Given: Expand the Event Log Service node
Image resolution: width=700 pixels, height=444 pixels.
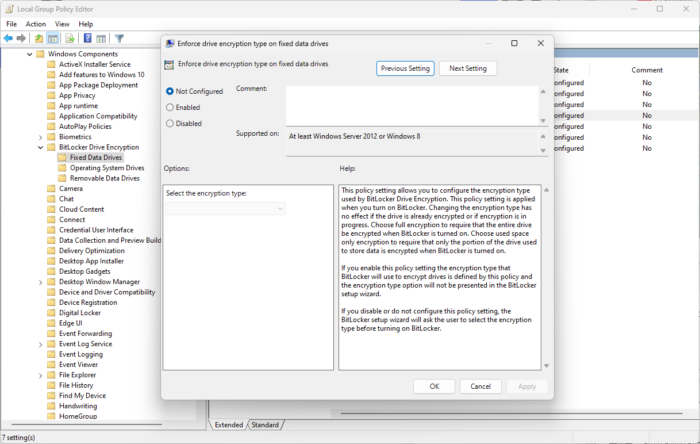Looking at the screenshot, I should (x=40, y=344).
